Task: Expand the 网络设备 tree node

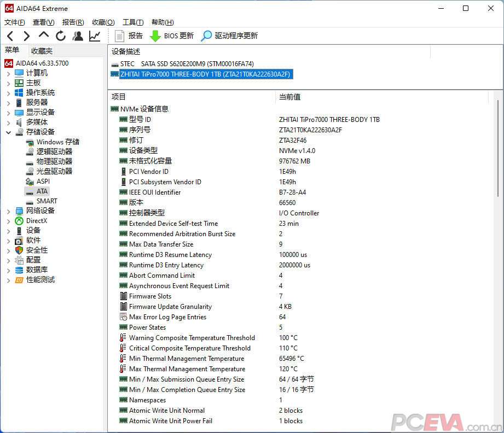Action: pos(8,210)
